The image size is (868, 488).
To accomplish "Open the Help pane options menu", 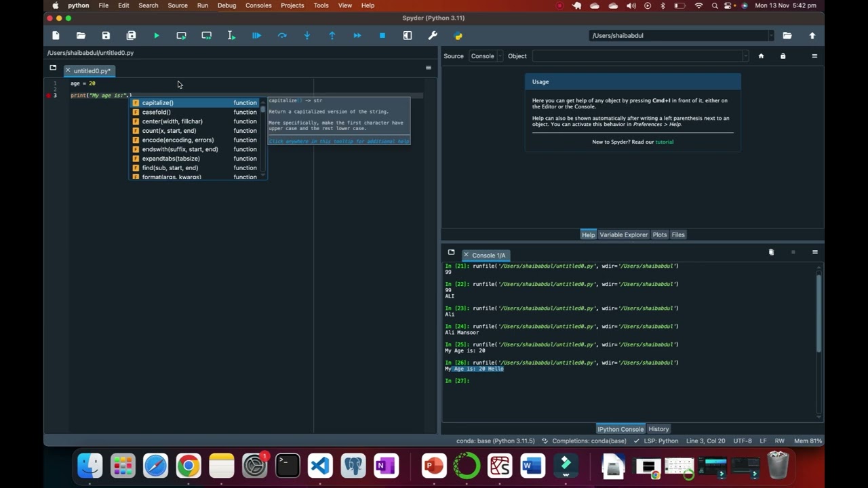I will 814,56.
